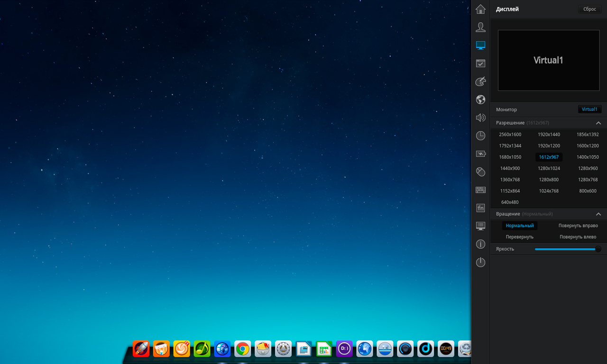Select the 1920x1200 resolution option
Image resolution: width=607 pixels, height=364 pixels.
[x=549, y=146]
